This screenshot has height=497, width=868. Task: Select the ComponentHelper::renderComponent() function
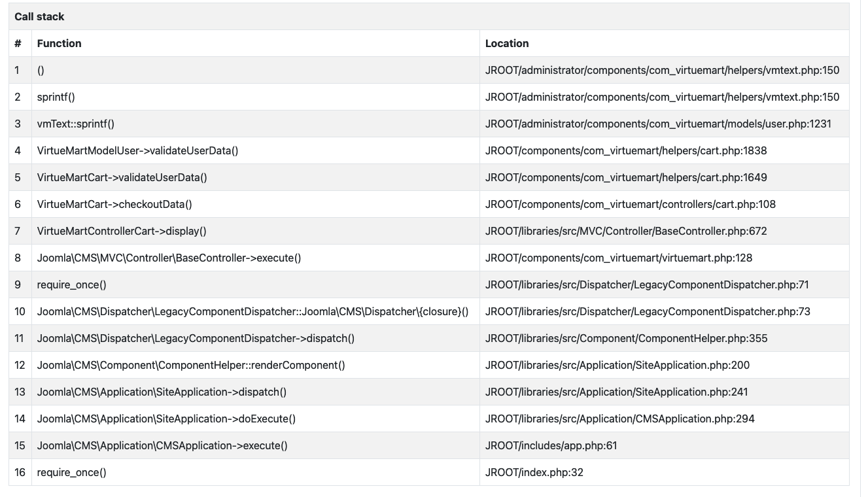[191, 365]
